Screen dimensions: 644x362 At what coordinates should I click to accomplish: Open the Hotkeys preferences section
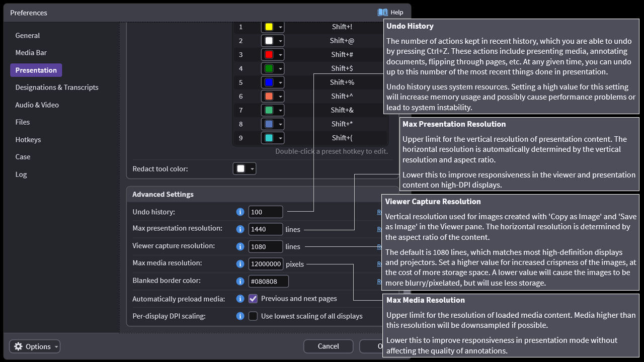[28, 140]
